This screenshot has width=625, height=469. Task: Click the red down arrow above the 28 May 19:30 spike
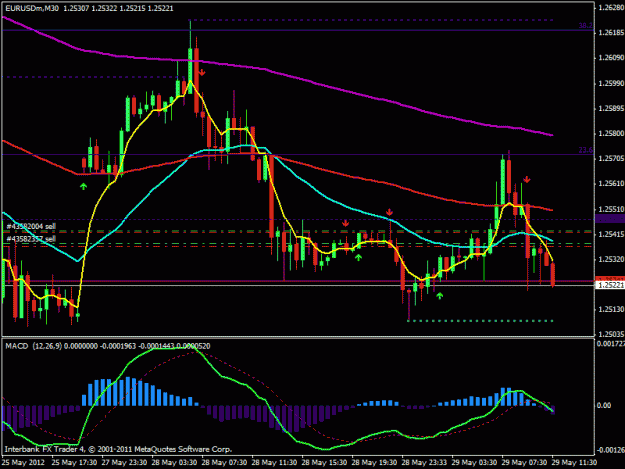tap(389, 212)
